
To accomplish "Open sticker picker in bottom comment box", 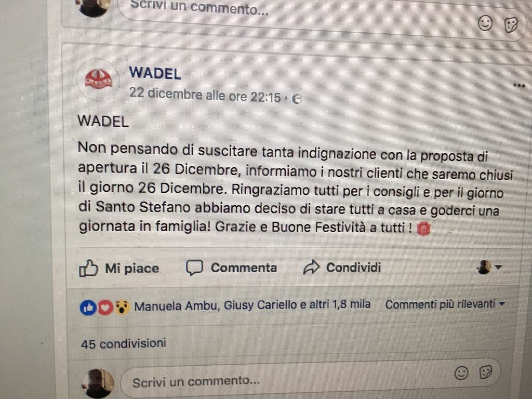I will (x=486, y=372).
